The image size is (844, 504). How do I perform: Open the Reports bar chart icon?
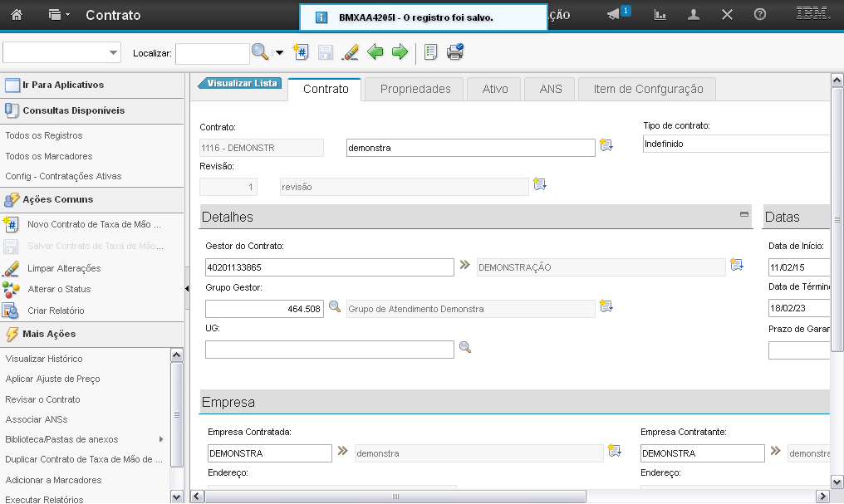pyautogui.click(x=660, y=15)
